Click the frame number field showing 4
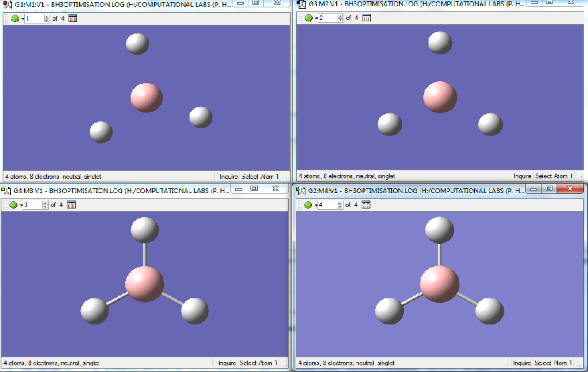The width and height of the screenshot is (588, 372). [327, 204]
